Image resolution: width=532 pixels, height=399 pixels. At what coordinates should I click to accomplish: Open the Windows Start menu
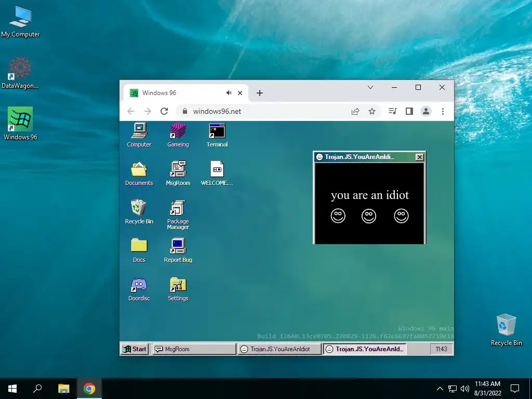click(12, 389)
